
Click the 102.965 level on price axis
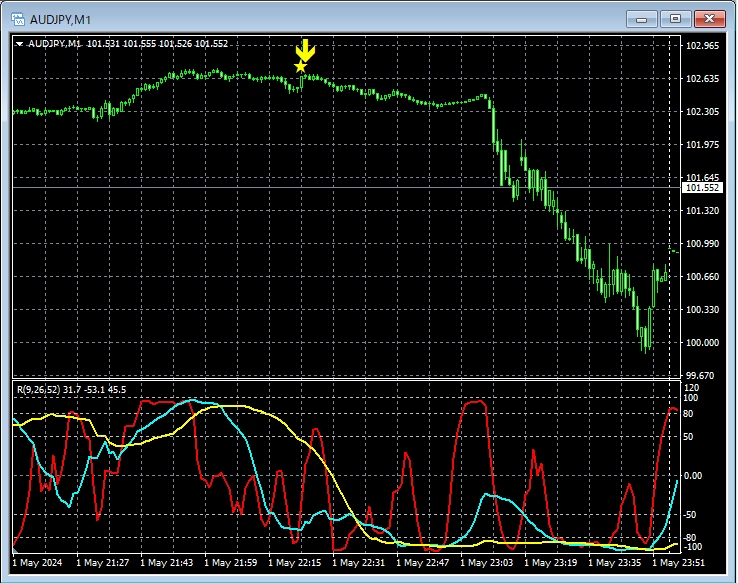pos(701,46)
